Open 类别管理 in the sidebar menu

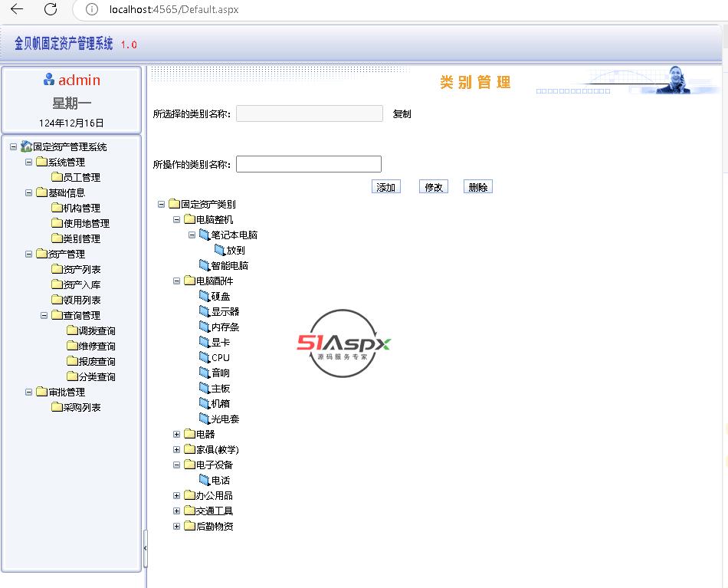(81, 238)
